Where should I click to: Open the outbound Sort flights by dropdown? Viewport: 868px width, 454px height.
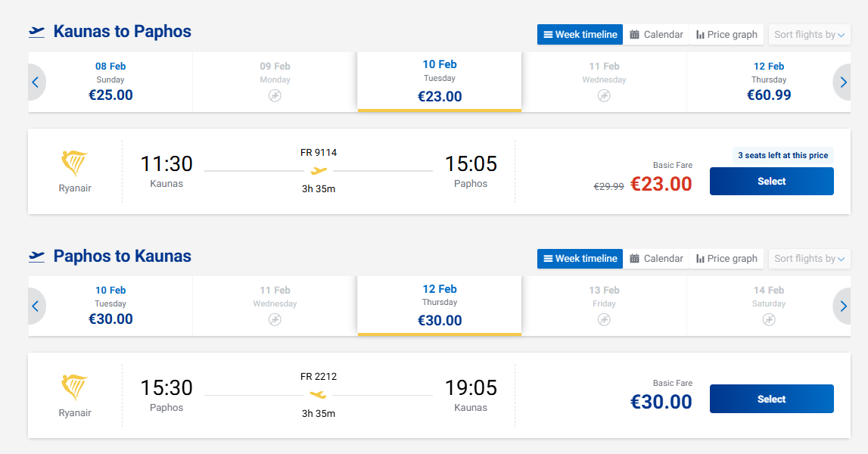pos(809,35)
